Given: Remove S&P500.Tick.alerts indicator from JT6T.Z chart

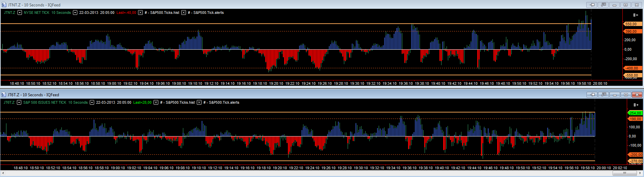Looking at the screenshot, I should click(199, 102).
